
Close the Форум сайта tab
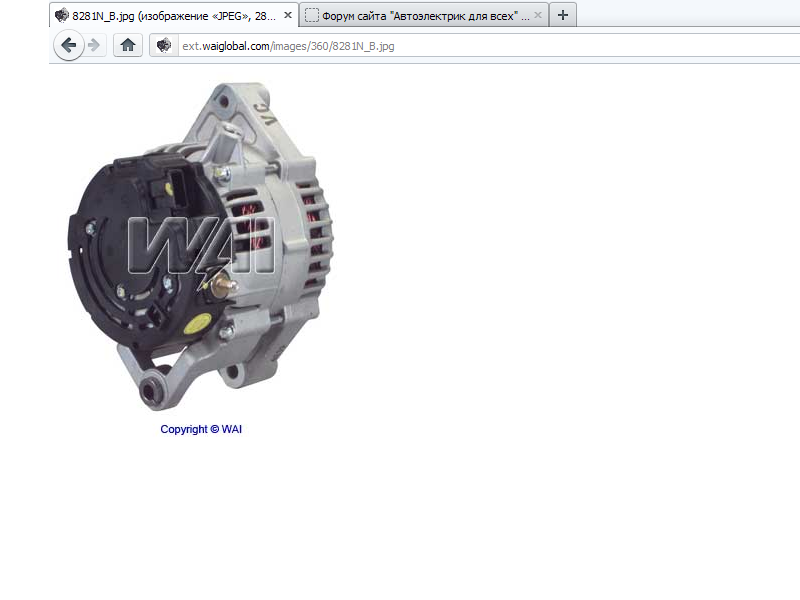[x=538, y=15]
